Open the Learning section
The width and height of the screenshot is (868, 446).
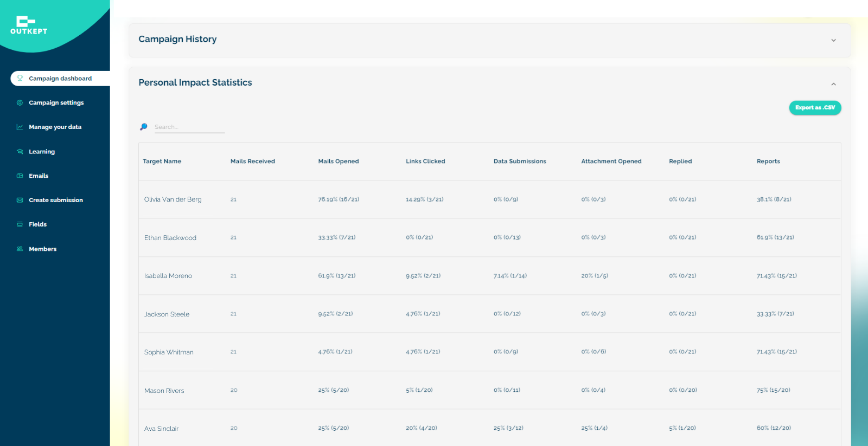[42, 152]
